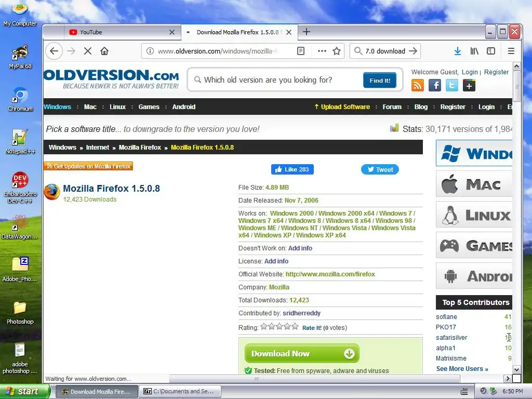Open the Blog nav link

pos(421,107)
